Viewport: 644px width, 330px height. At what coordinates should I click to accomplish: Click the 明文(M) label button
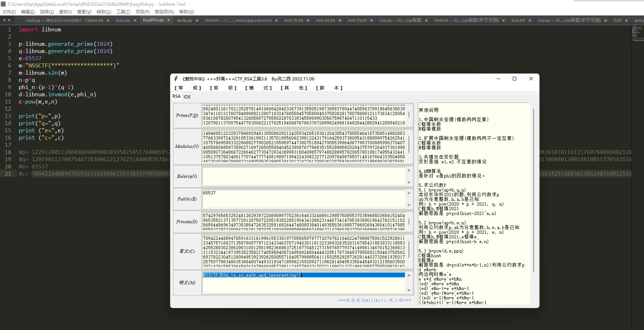pos(187,282)
